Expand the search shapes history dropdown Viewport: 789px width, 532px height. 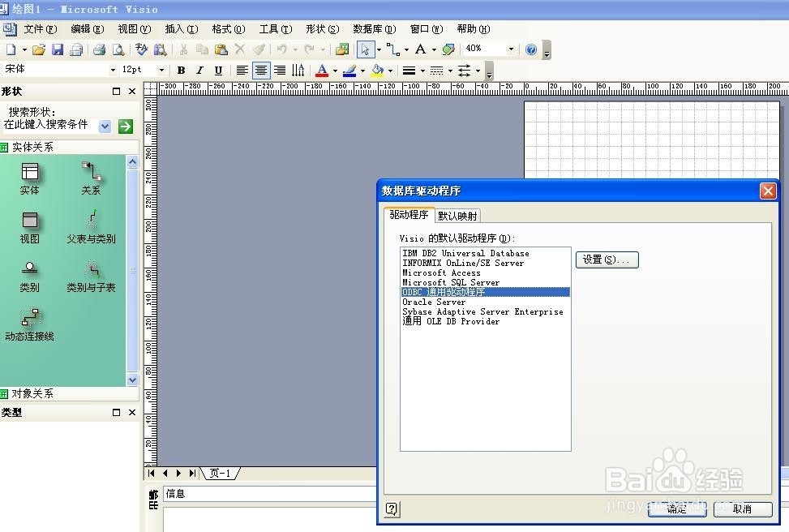point(105,127)
